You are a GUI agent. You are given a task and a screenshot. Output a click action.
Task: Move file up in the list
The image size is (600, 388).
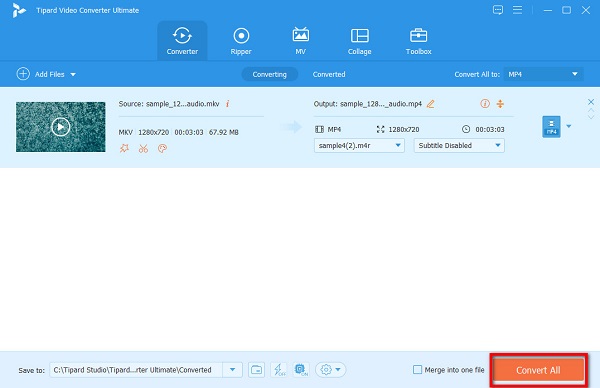click(591, 110)
